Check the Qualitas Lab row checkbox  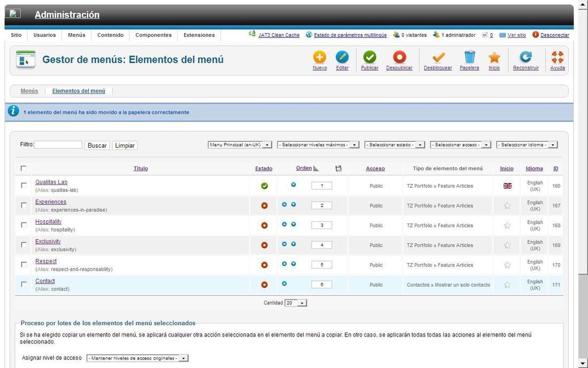click(x=24, y=185)
